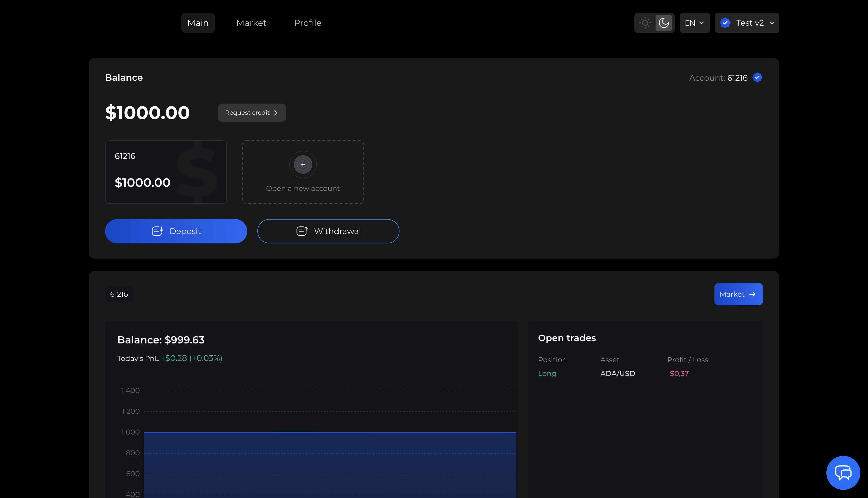Open the EN language dropdown
Screen dimensions: 868x498
[694, 23]
